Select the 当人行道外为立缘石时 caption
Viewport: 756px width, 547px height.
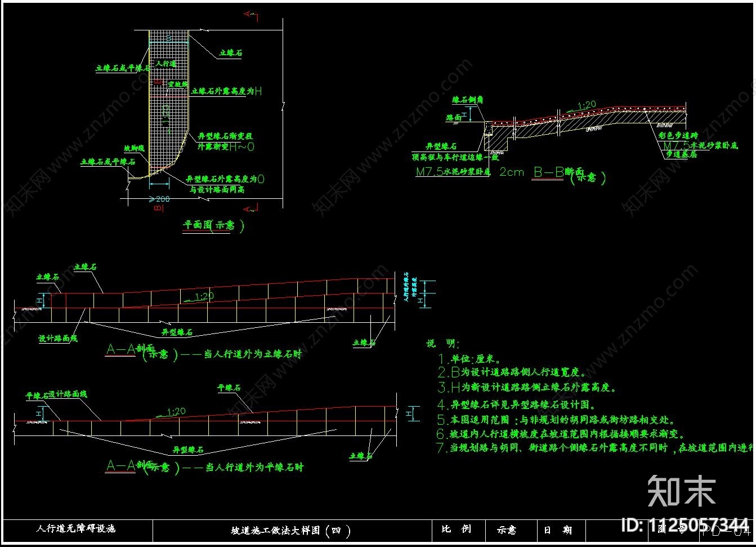click(x=252, y=354)
